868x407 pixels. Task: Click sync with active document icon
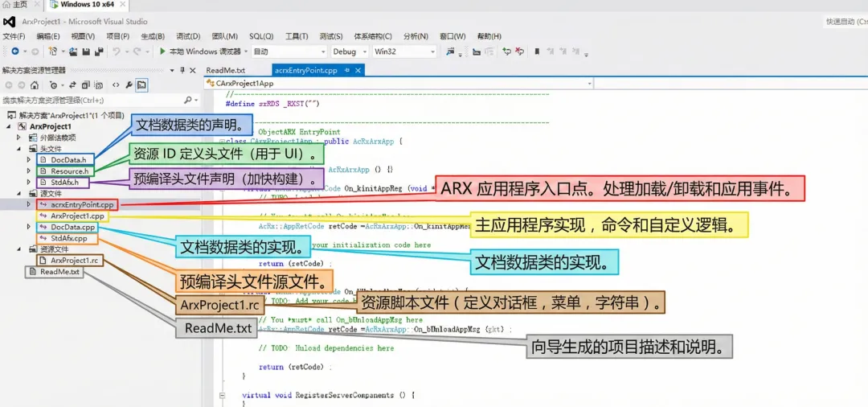[72, 85]
